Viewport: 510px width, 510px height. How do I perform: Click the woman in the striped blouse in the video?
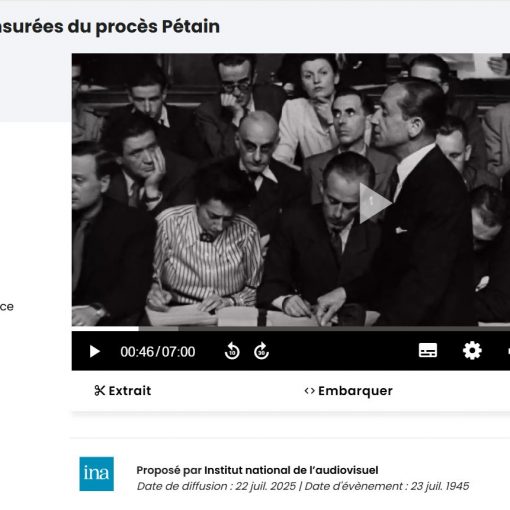tap(207, 247)
